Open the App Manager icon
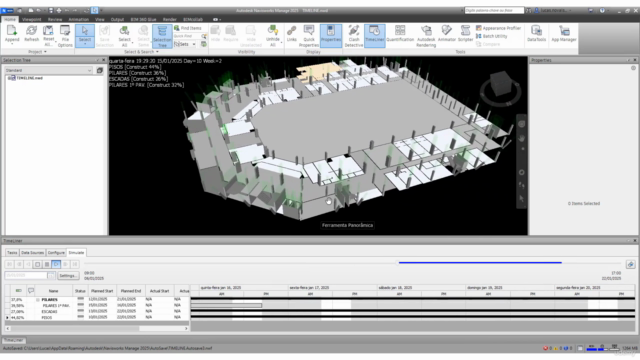The height and width of the screenshot is (360, 640). pos(564,33)
